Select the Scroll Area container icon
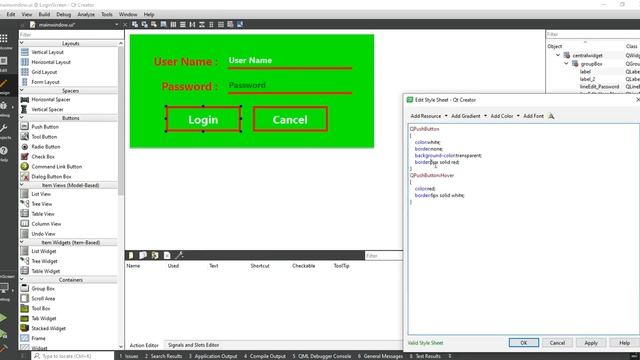This screenshot has width=640, height=360. pyautogui.click(x=24, y=298)
